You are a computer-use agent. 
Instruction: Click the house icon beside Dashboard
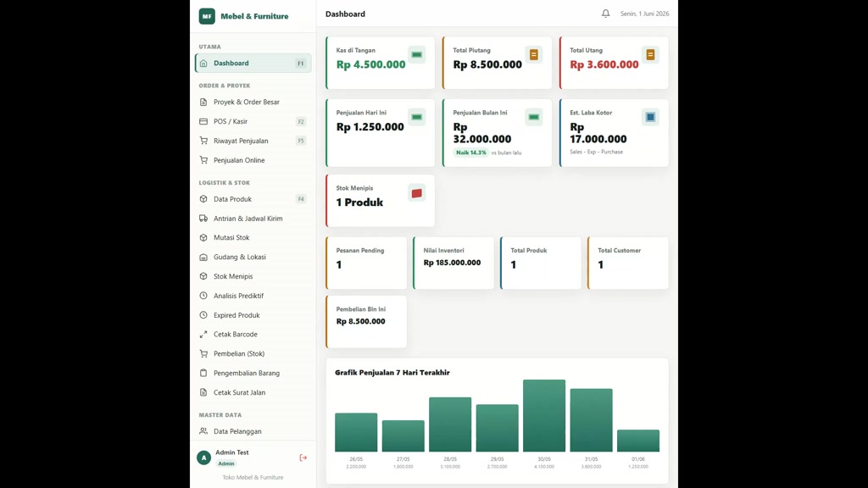[203, 63]
